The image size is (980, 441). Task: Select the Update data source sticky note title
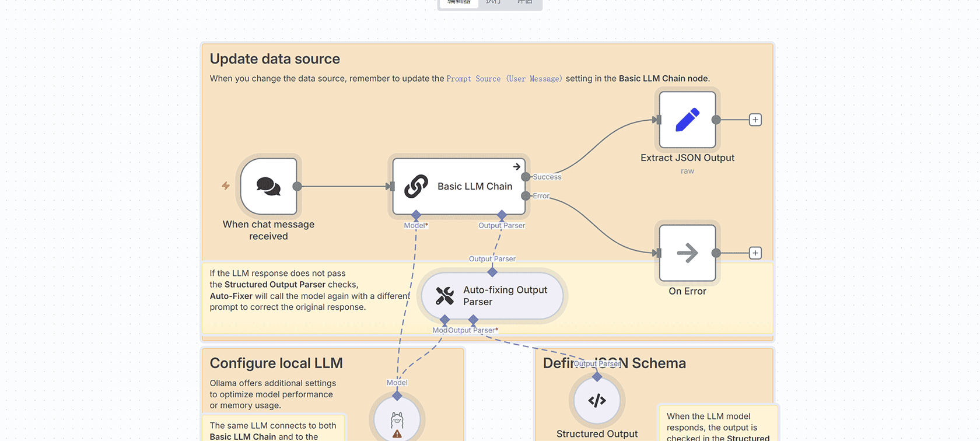coord(275,59)
